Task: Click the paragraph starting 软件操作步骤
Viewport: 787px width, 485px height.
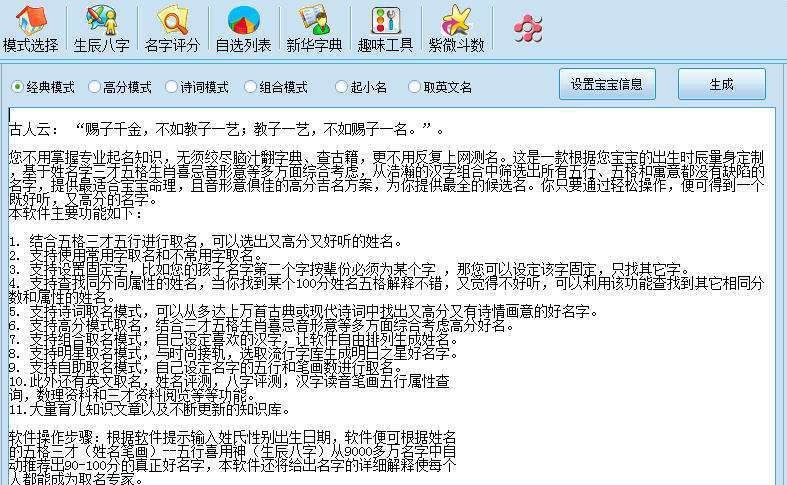Action: tap(232, 458)
